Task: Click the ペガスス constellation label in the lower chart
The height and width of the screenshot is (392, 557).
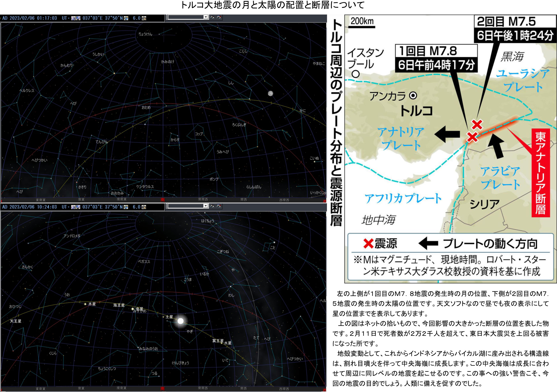Action: click(x=144, y=262)
